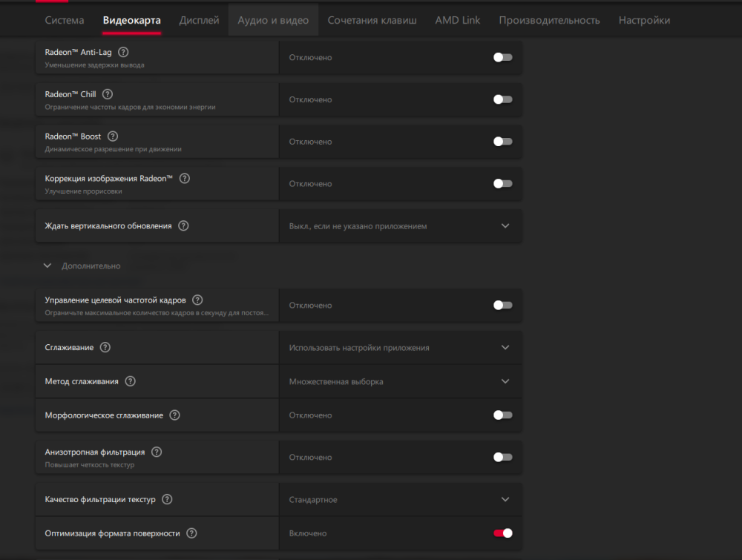Open the Производительность tab
The width and height of the screenshot is (742, 560).
coord(549,20)
